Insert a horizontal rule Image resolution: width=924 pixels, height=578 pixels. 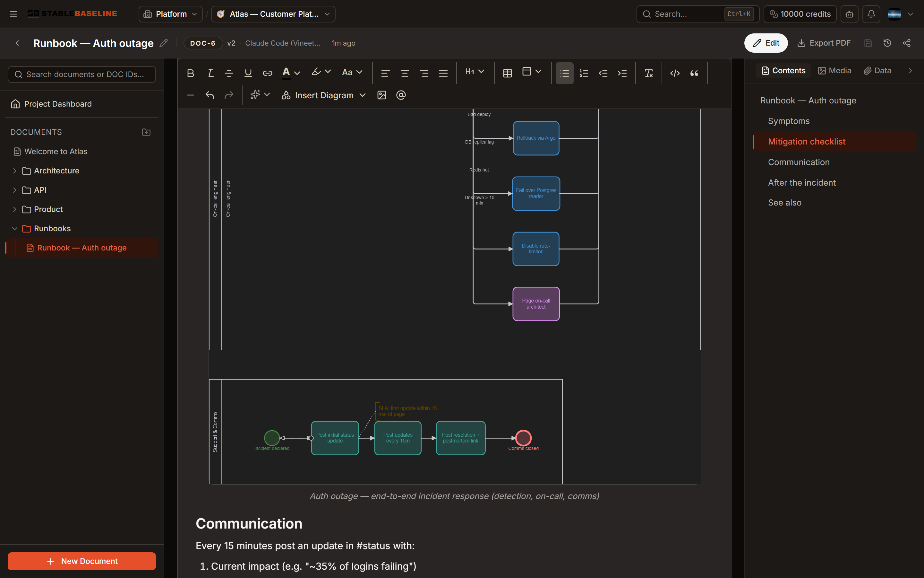tap(191, 95)
